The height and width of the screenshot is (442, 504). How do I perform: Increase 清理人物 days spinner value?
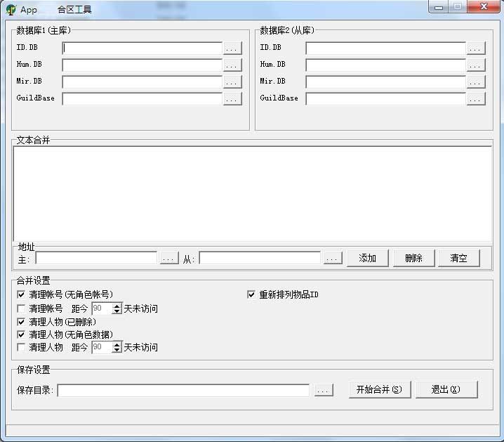[x=117, y=344]
